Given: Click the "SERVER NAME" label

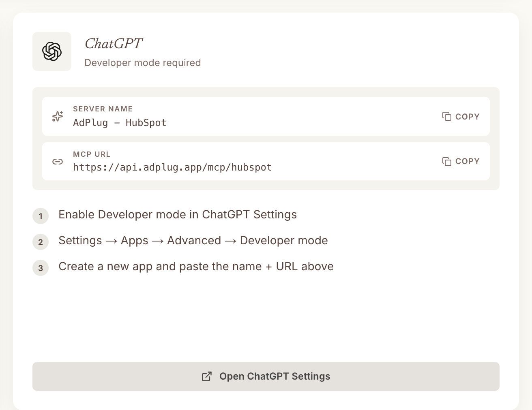Looking at the screenshot, I should coord(103,109).
